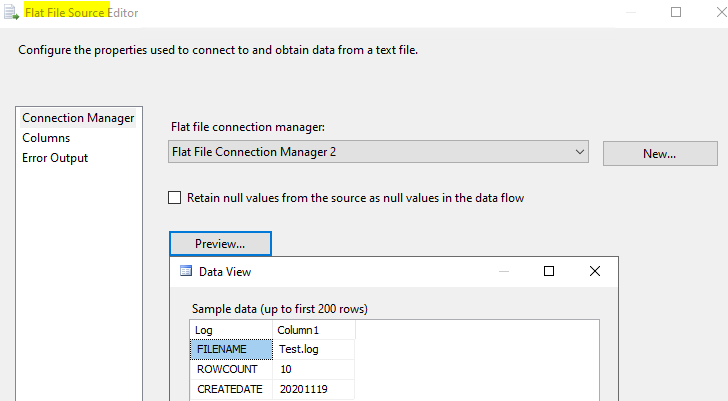The image size is (728, 401).
Task: Minimize the Data View window
Action: [502, 271]
